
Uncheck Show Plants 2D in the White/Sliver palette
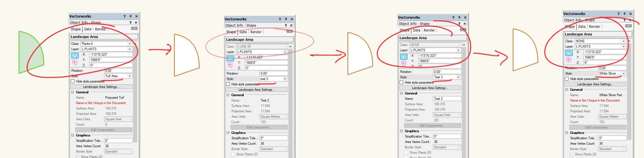(x=571, y=154)
